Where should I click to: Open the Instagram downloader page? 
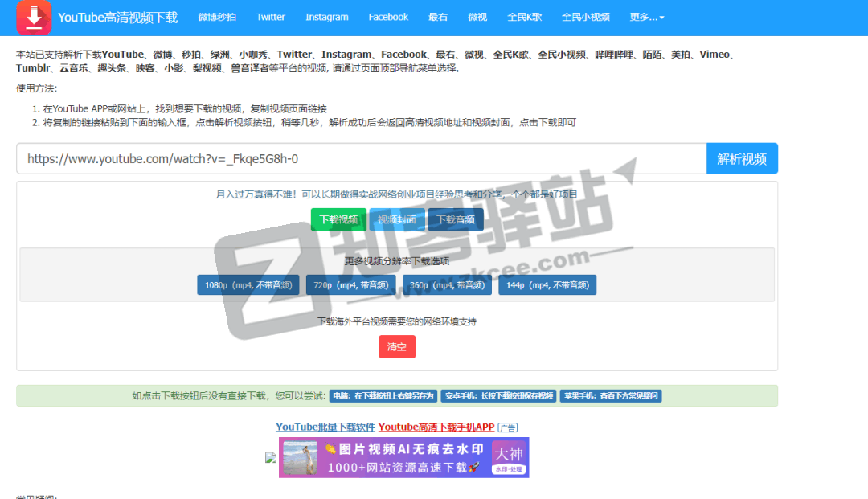pyautogui.click(x=326, y=16)
